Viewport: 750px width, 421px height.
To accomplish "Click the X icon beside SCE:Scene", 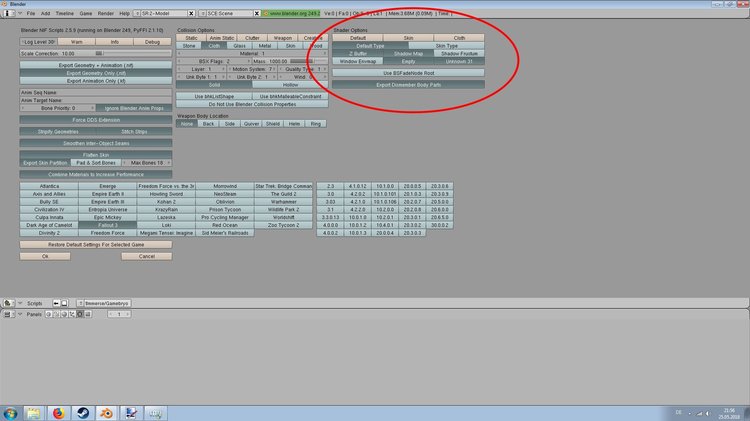I will pos(256,13).
